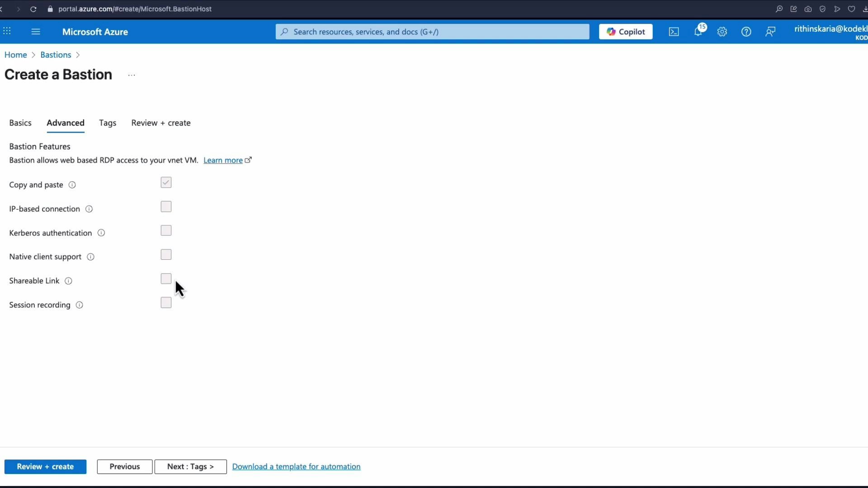
Task: View Azure notifications showing 15 alerts
Action: tap(698, 32)
